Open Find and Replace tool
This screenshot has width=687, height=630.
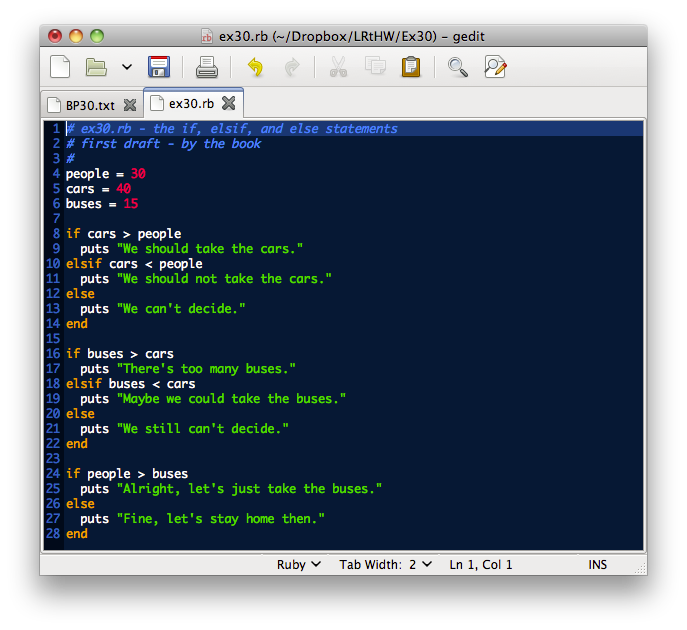[x=495, y=67]
